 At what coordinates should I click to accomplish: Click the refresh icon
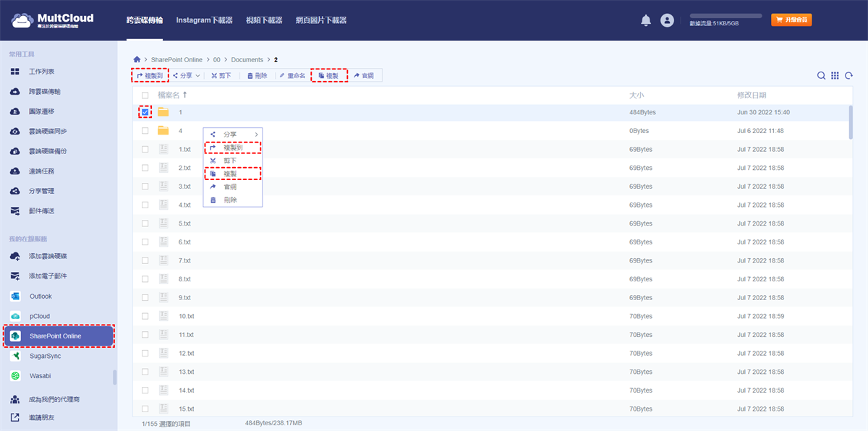pyautogui.click(x=848, y=75)
